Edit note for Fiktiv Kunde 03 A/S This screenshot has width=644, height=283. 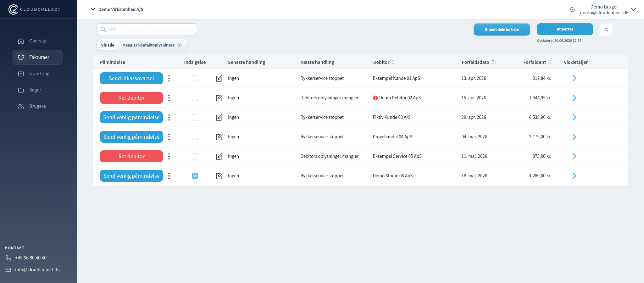point(219,117)
